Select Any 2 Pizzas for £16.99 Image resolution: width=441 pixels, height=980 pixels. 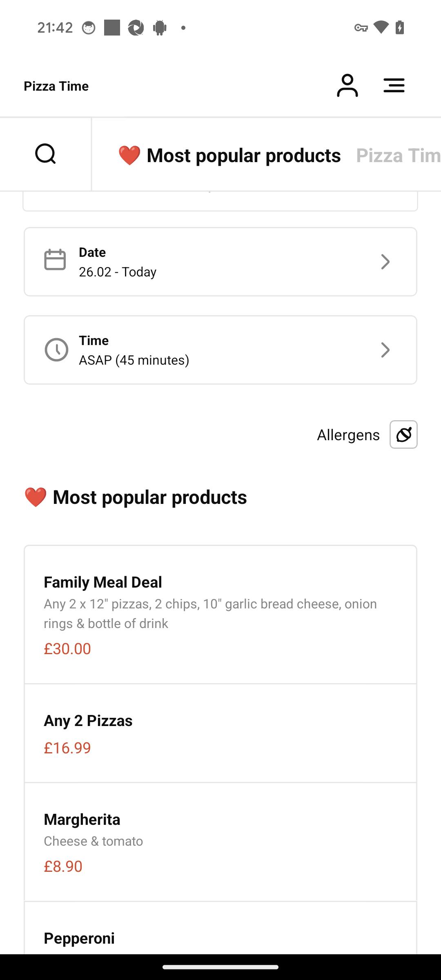pos(220,733)
